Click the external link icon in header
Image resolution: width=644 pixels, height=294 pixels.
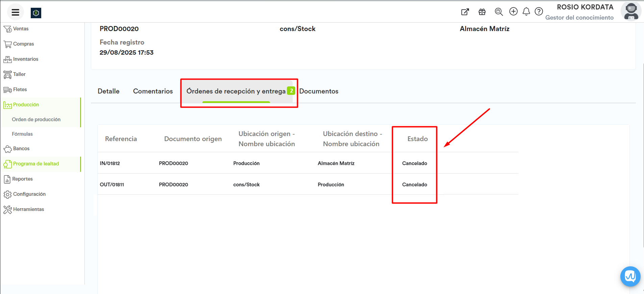coord(465,12)
